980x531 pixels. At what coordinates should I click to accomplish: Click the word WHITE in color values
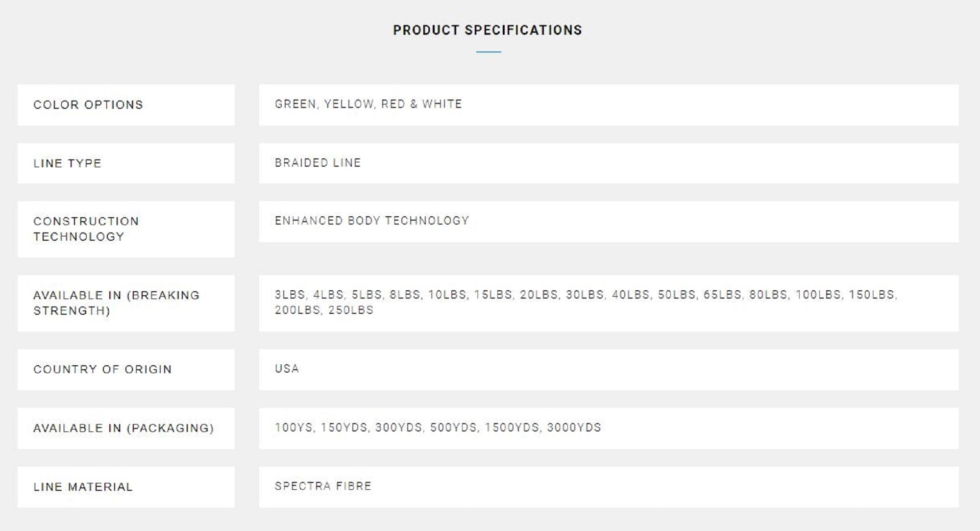point(442,104)
